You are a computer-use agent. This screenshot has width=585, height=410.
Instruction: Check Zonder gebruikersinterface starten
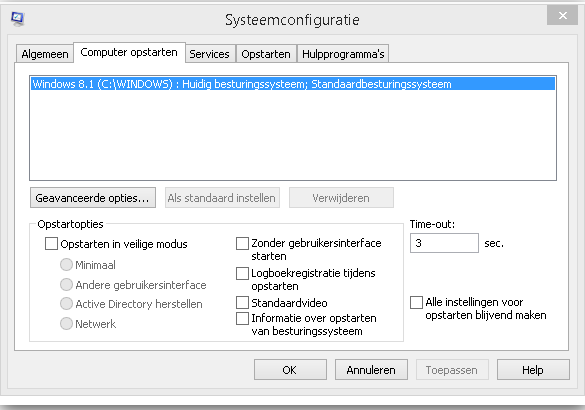coord(243,244)
